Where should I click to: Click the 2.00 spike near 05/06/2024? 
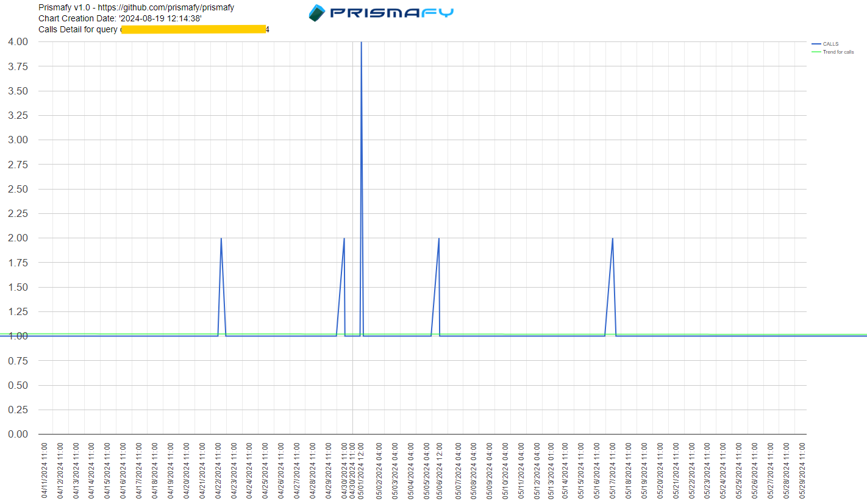439,238
